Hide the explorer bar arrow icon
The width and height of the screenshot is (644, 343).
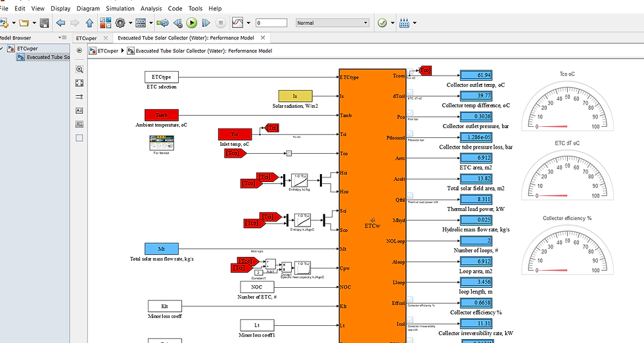80,51
